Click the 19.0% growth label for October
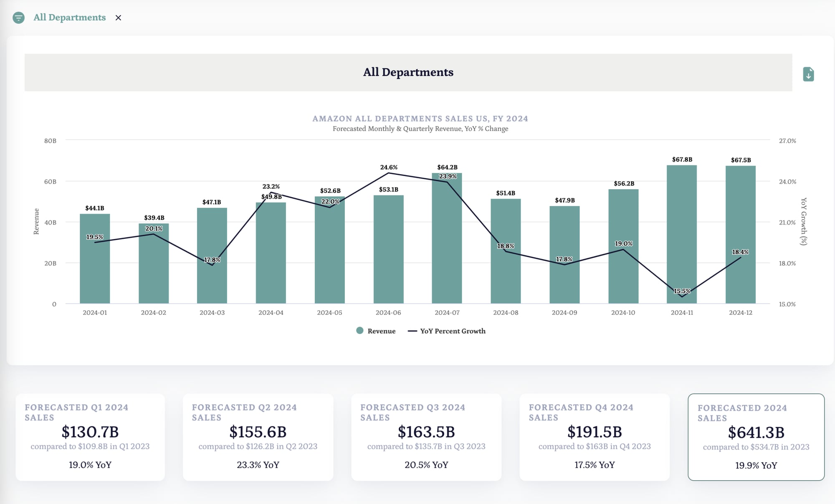This screenshot has height=504, width=835. pos(624,243)
